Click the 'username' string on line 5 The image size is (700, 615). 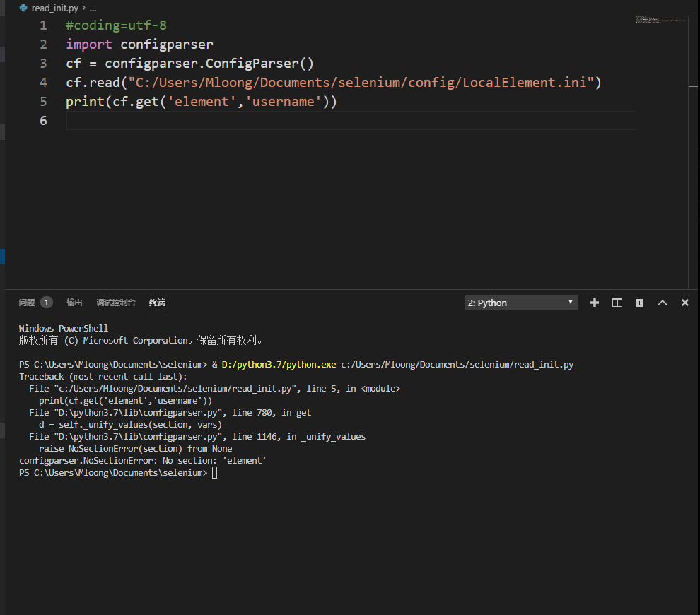coord(283,102)
